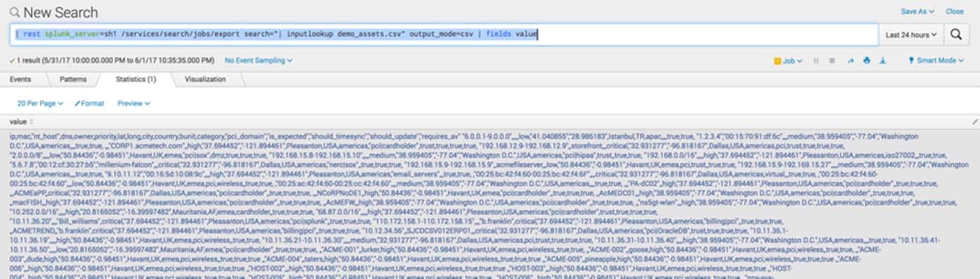Open the Format options
The image size is (980, 279).
pyautogui.click(x=89, y=103)
